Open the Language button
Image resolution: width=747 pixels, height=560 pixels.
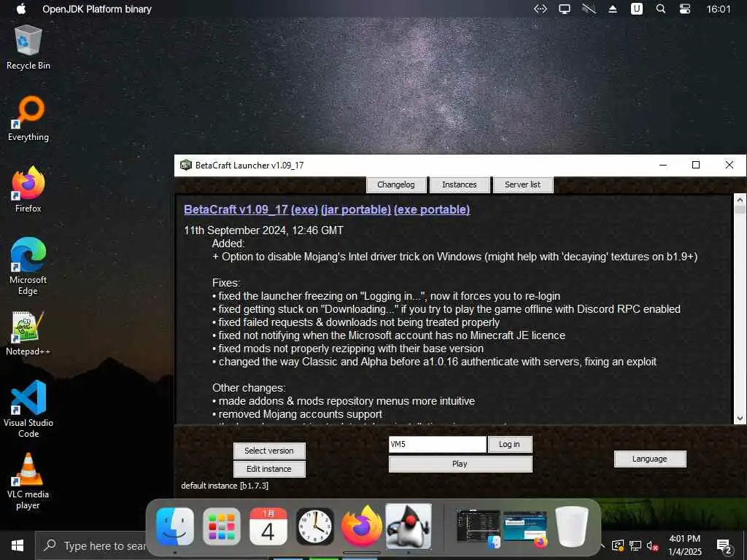(x=650, y=459)
